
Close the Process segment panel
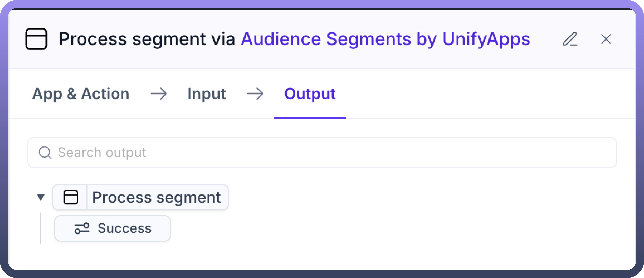606,39
